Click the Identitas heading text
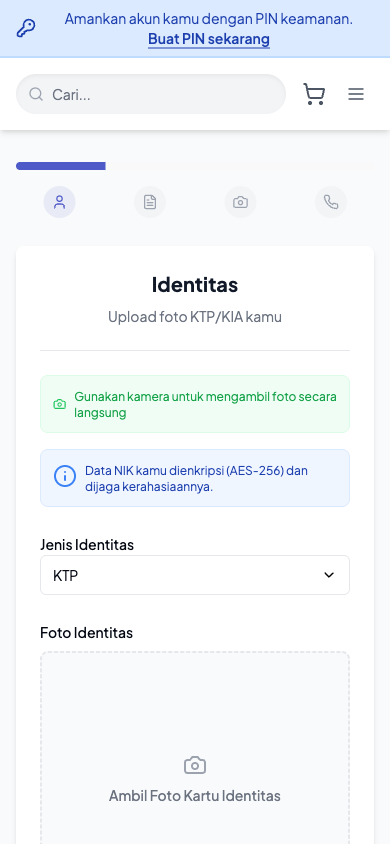Image resolution: width=390 pixels, height=844 pixels. click(x=195, y=285)
